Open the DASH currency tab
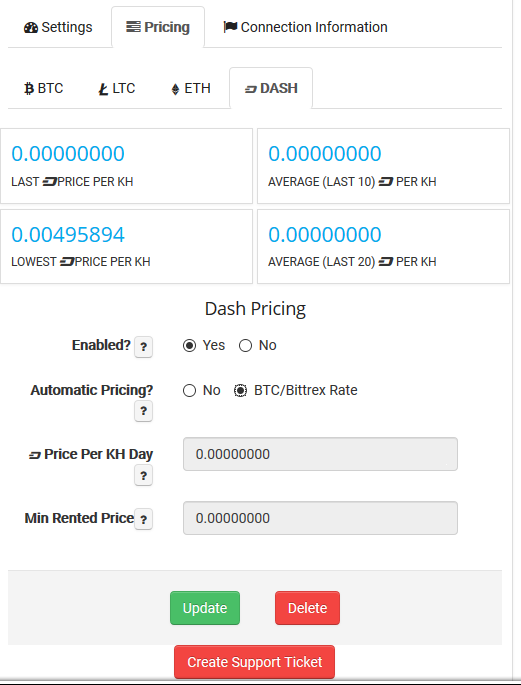The width and height of the screenshot is (521, 685). pyautogui.click(x=271, y=88)
